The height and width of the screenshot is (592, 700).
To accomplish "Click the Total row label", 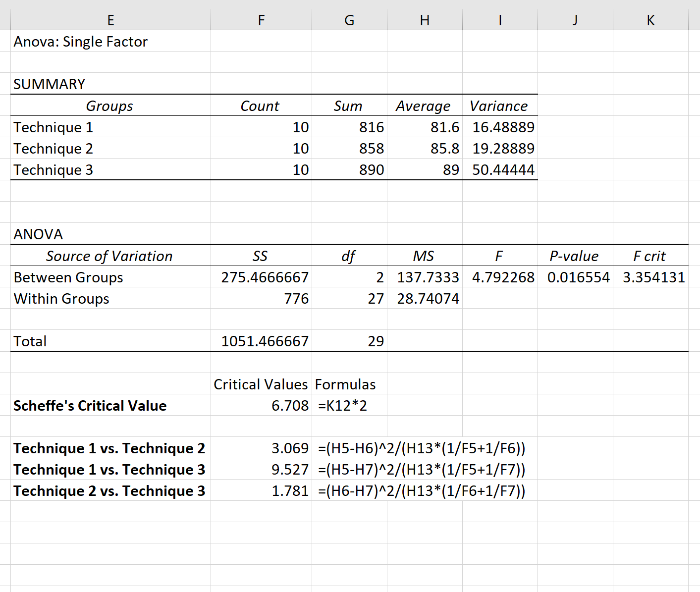I will (x=110, y=341).
